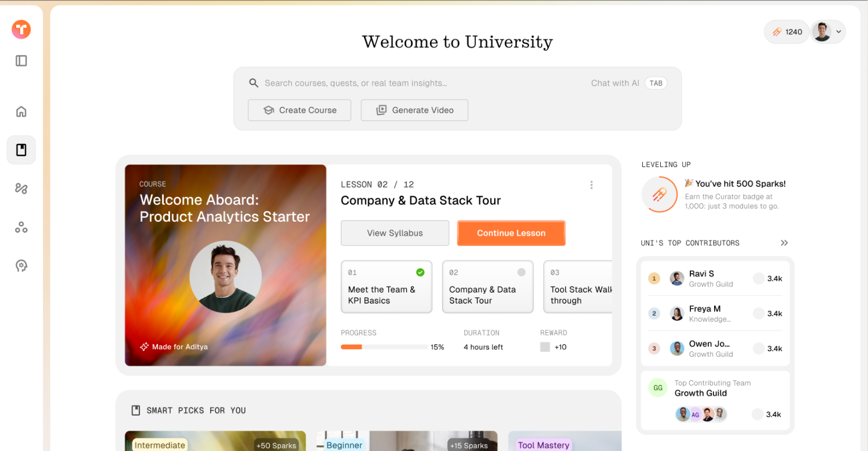Screen dimensions: 868x451
Task: Open the Intermediate smart pick card
Action: (215, 441)
